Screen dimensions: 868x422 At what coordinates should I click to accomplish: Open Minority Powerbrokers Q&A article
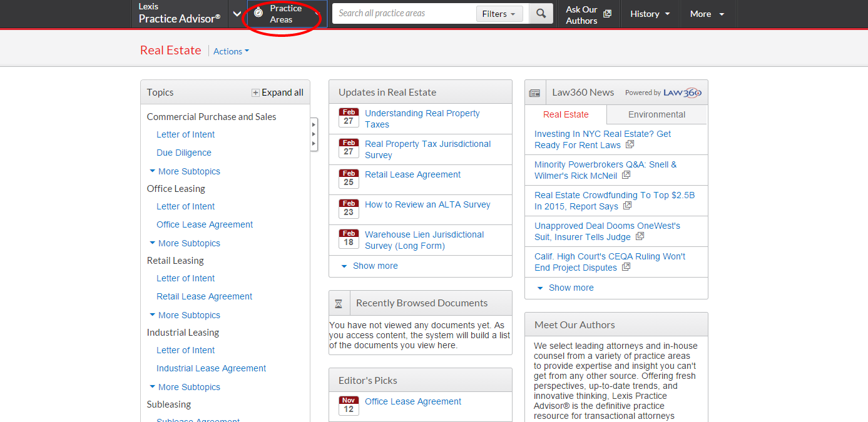point(605,170)
